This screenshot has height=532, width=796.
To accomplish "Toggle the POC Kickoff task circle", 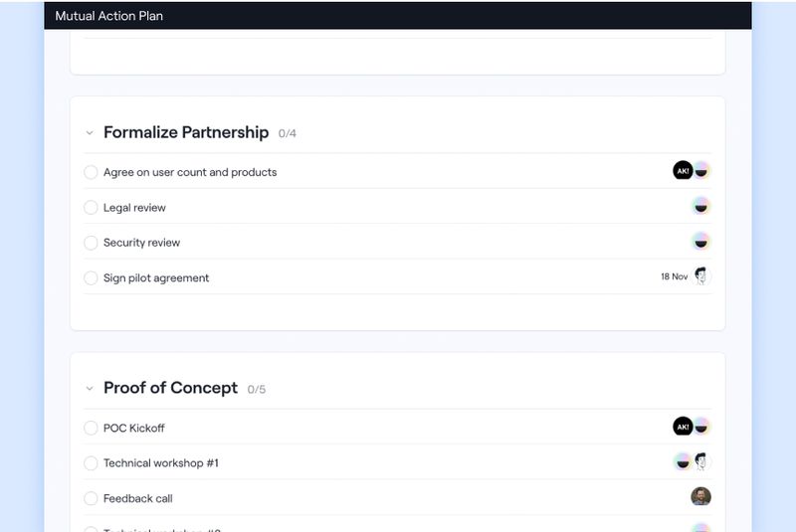I will (91, 429).
